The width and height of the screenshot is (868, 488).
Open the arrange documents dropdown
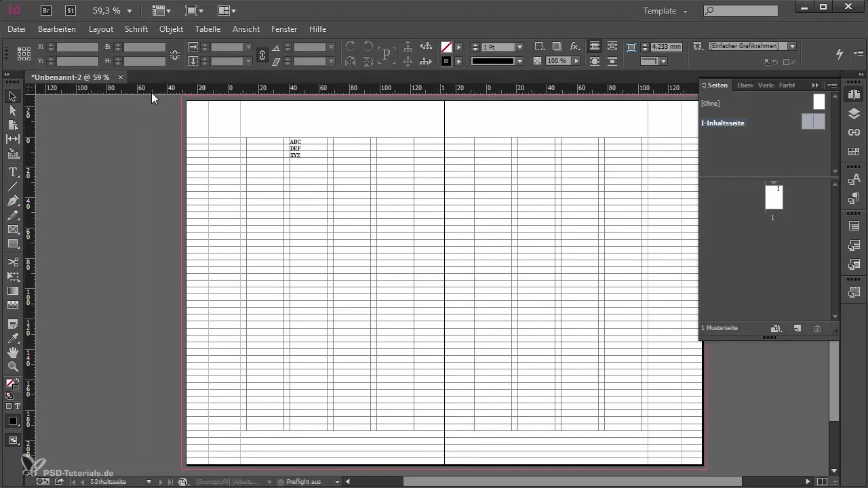pos(227,11)
